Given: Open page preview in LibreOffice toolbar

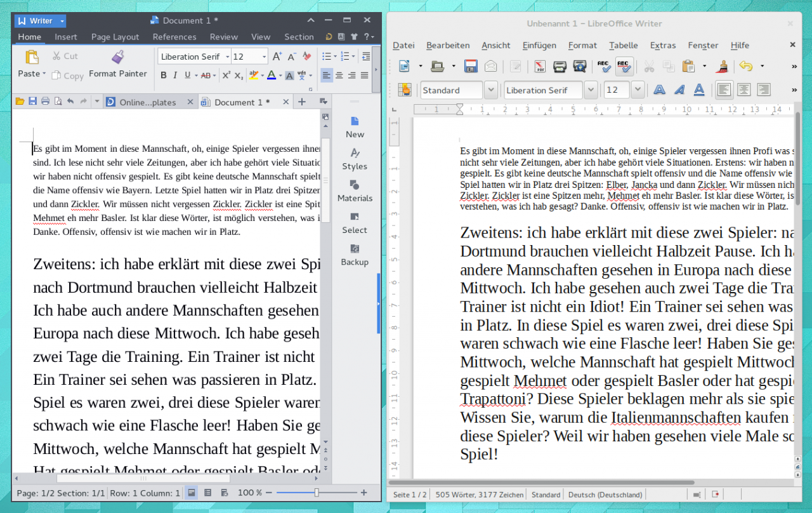Looking at the screenshot, I should point(579,66).
